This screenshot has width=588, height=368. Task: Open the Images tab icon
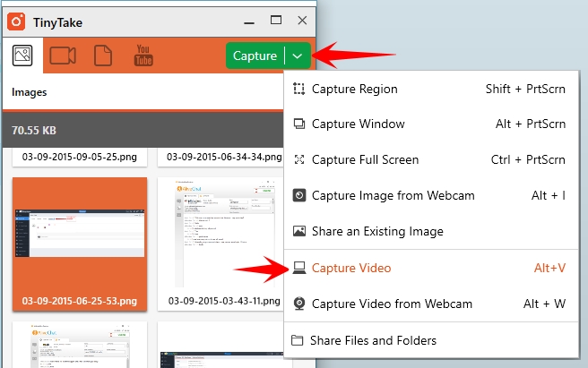point(22,56)
